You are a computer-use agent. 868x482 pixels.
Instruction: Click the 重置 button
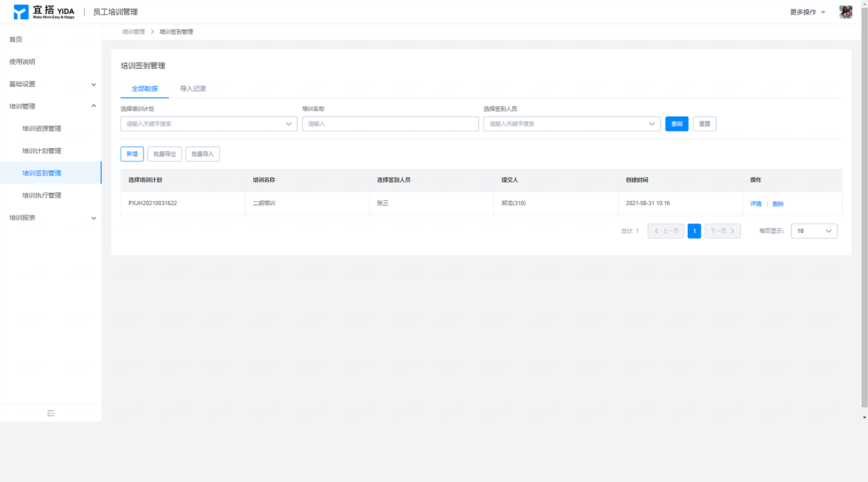click(x=705, y=124)
